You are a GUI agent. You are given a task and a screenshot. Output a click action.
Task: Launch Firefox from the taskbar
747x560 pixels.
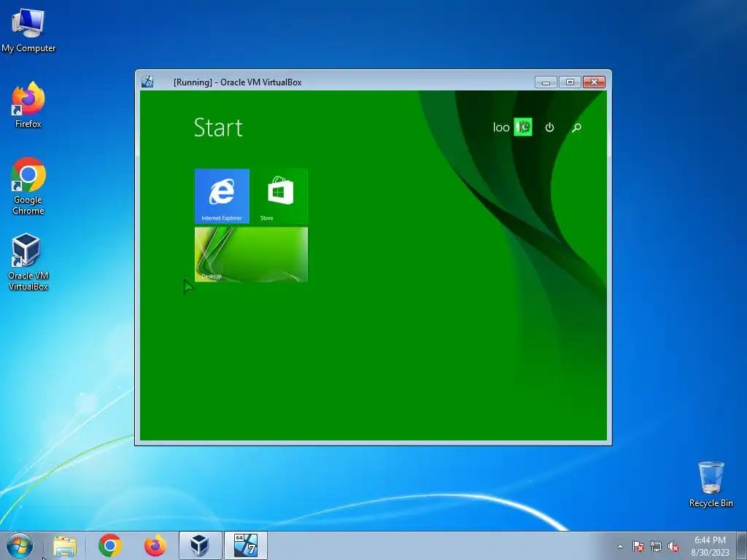coord(155,545)
